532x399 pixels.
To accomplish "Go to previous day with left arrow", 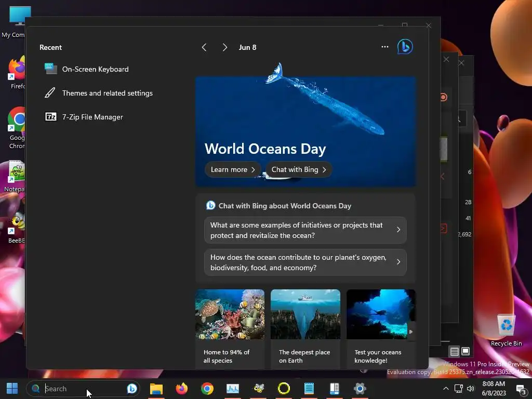I will pyautogui.click(x=204, y=47).
